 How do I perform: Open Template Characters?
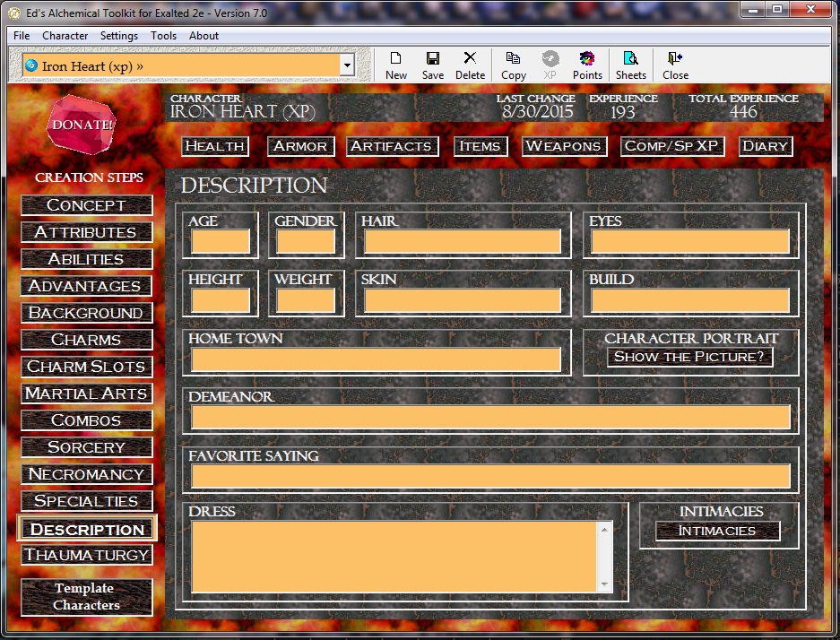(x=87, y=597)
